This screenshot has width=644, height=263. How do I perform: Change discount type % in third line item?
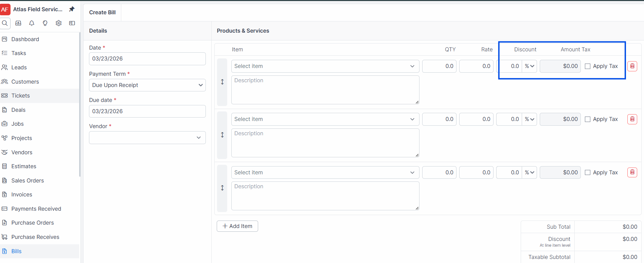529,173
